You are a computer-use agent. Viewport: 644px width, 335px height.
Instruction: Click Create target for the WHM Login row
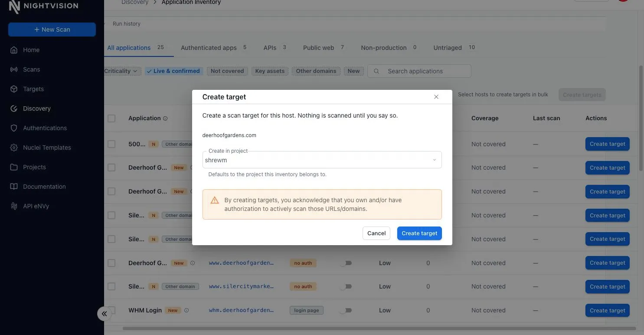(x=607, y=310)
